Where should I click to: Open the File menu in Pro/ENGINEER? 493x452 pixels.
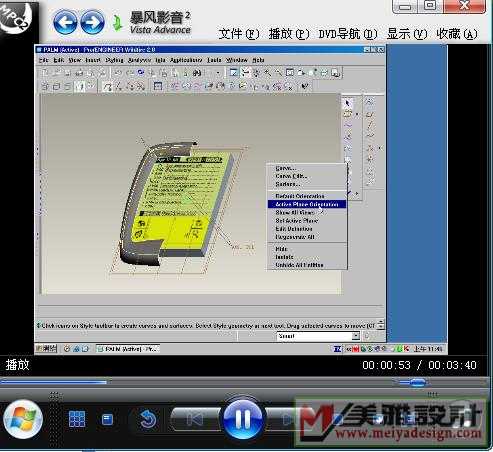pyautogui.click(x=43, y=60)
